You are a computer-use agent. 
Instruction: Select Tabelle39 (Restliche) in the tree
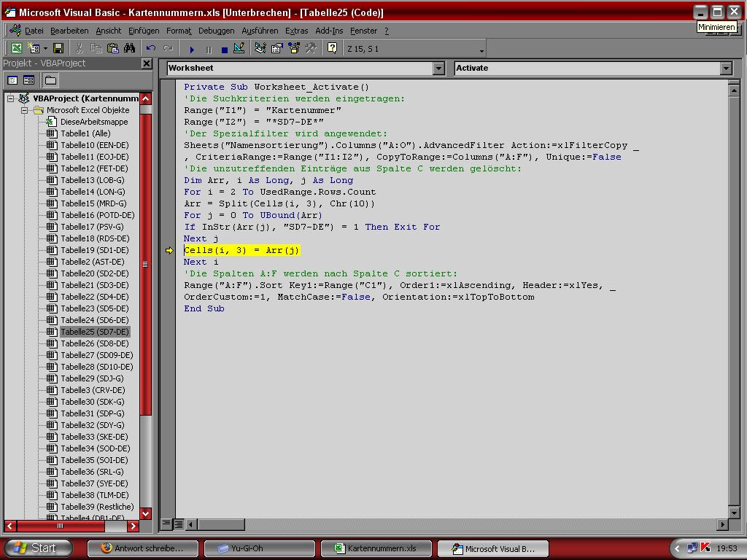tap(97, 507)
